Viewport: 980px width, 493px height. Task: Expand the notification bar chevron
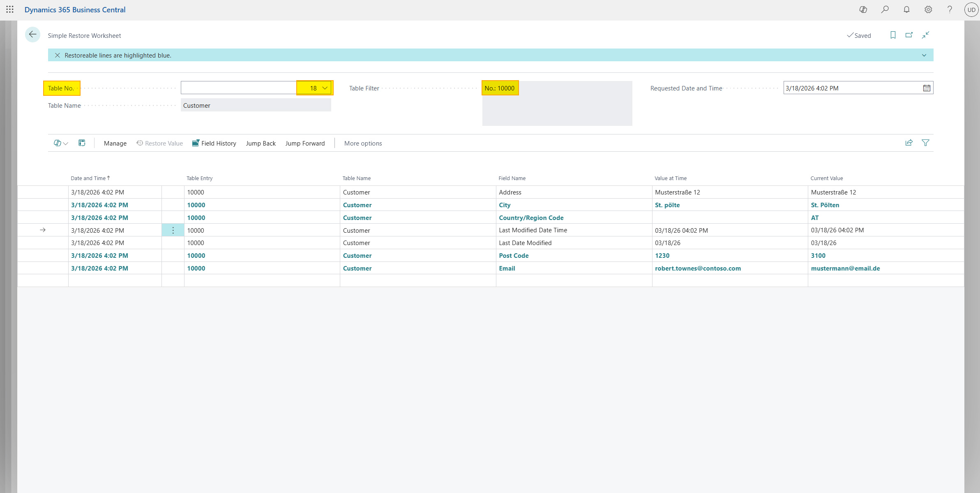tap(924, 56)
